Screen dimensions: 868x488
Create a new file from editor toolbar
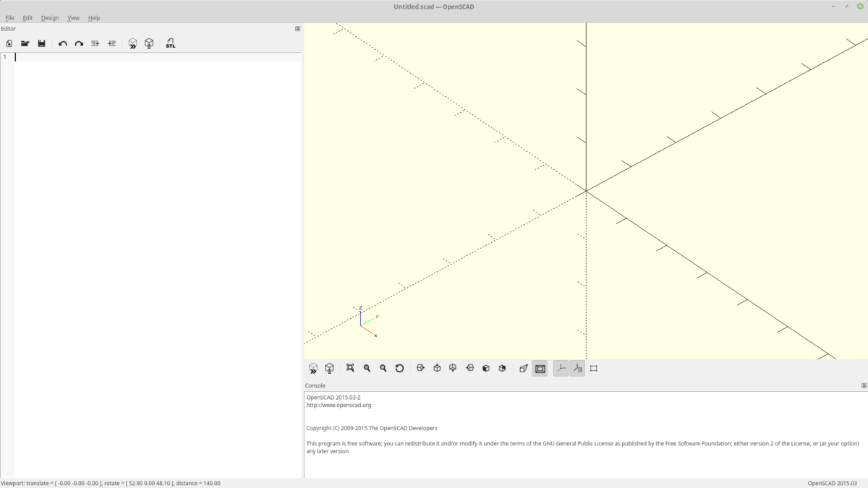pos(9,43)
